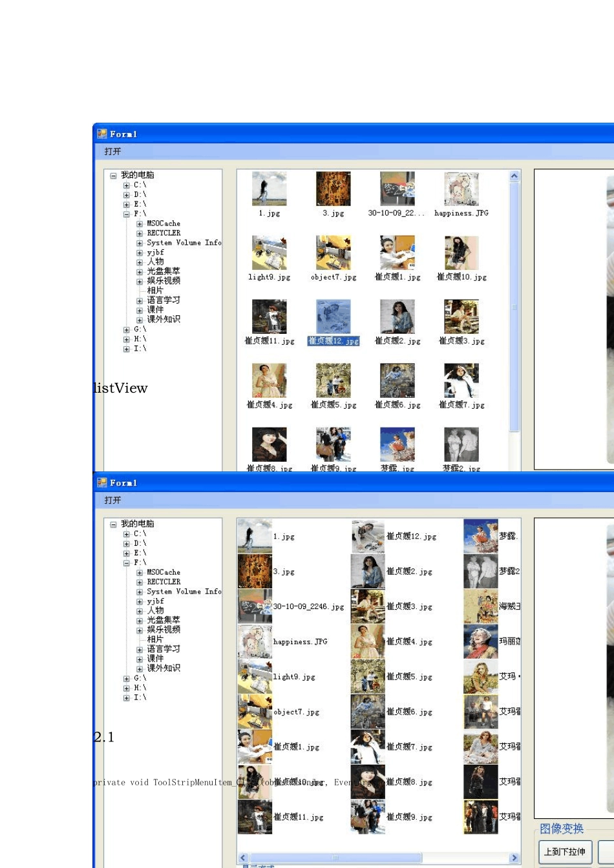Select the 光盘集萃 folder in lower window tree

164,620
